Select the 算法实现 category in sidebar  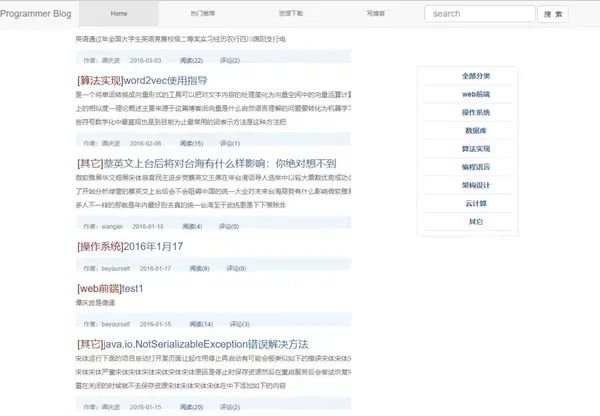coord(476,148)
